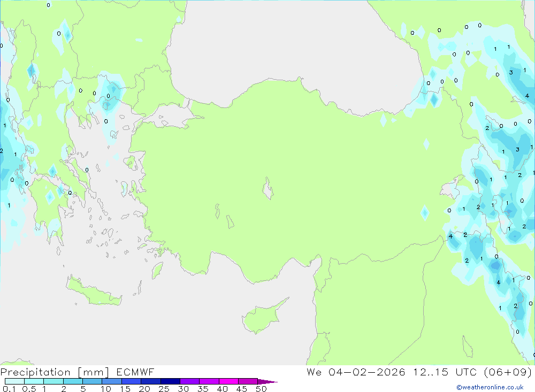Select the legend value "10"
535x392 pixels.
[x=106, y=389]
